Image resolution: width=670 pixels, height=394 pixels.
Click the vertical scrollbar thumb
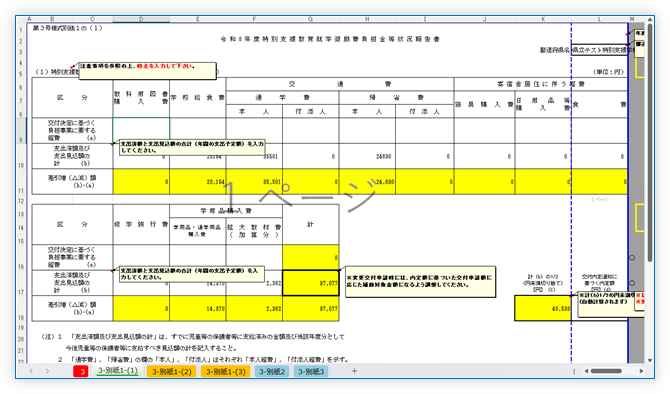pyautogui.click(x=650, y=142)
